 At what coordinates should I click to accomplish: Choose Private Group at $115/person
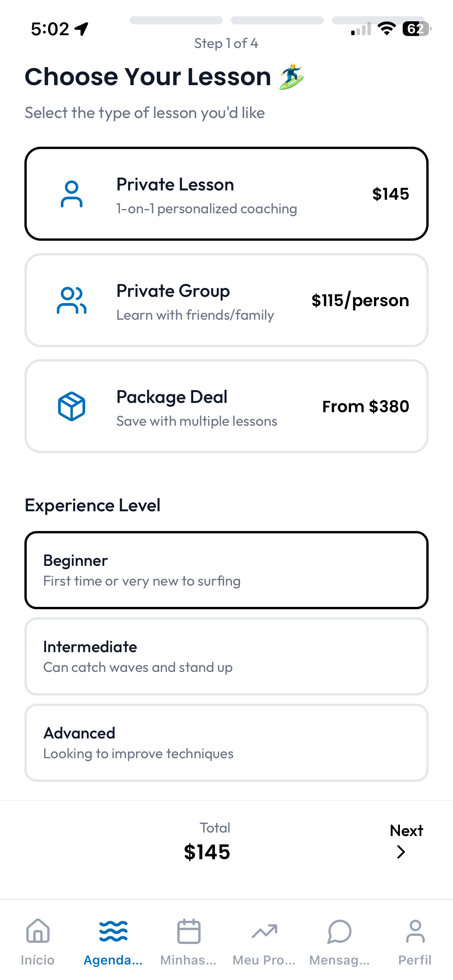[x=226, y=300]
